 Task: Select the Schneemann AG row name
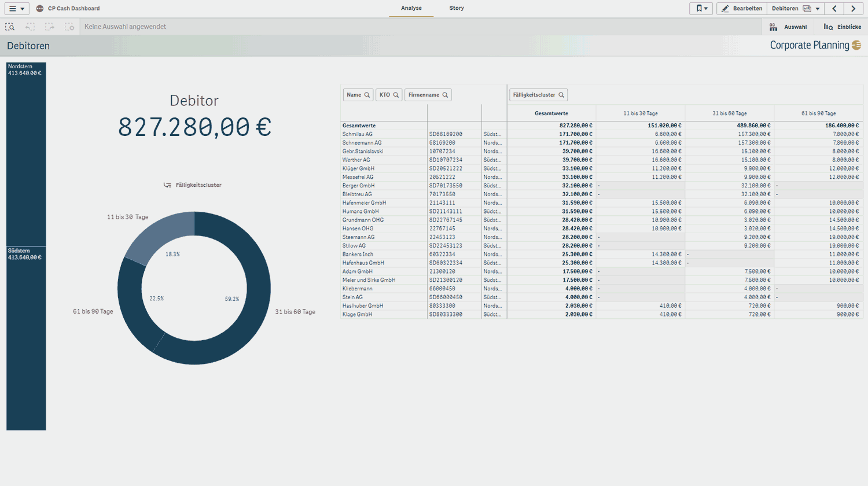362,143
